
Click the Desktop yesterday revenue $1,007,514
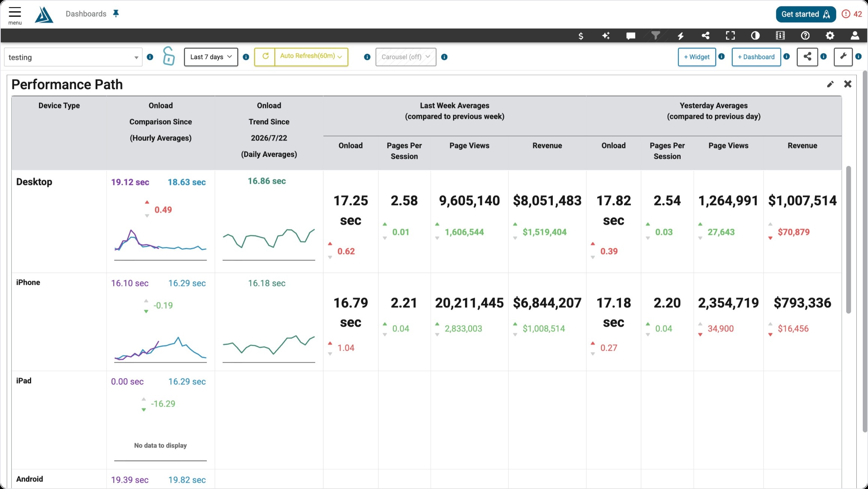(802, 201)
